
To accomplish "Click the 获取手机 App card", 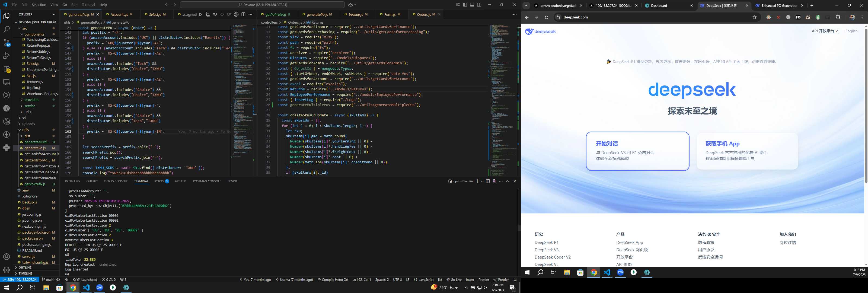I will pyautogui.click(x=747, y=151).
